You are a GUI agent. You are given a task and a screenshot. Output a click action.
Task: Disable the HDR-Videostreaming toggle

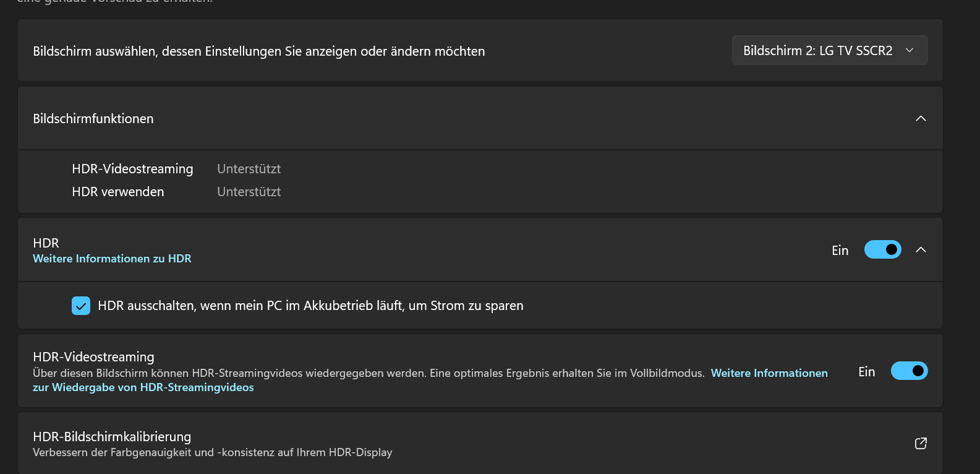tap(909, 371)
